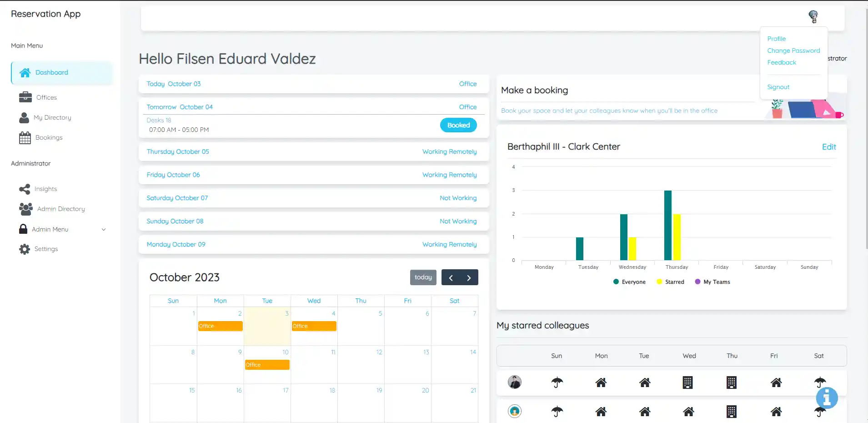The image size is (868, 423).
Task: Click the Bookings calendar icon
Action: pos(25,137)
